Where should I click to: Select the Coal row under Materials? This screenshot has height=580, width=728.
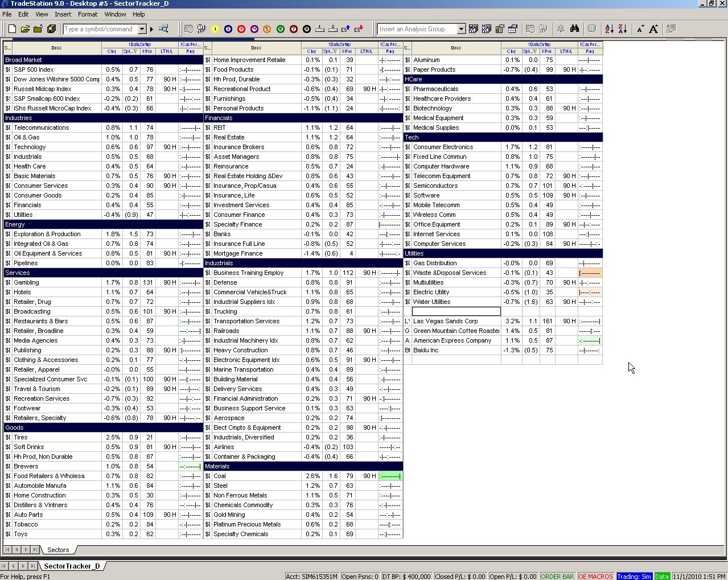[x=303, y=476]
